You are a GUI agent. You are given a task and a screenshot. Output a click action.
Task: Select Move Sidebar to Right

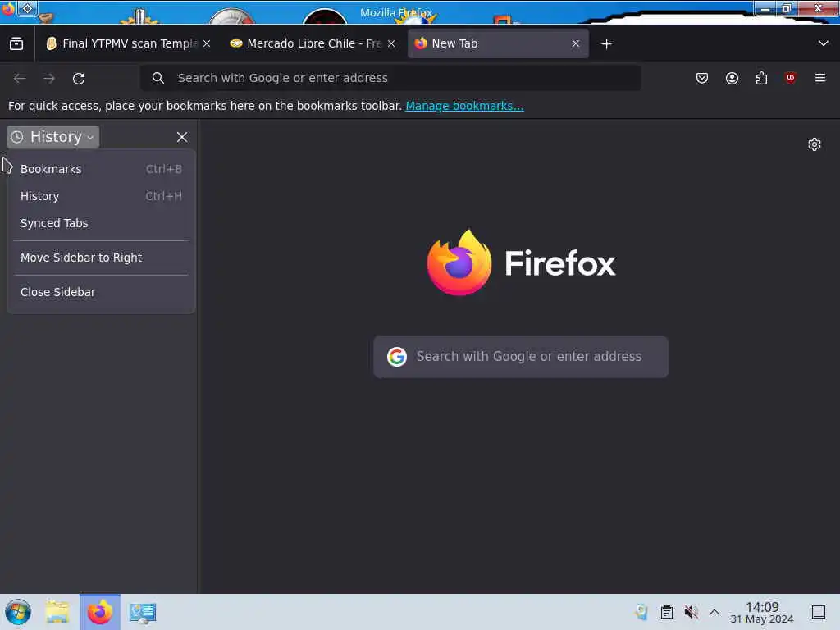[x=101, y=258]
